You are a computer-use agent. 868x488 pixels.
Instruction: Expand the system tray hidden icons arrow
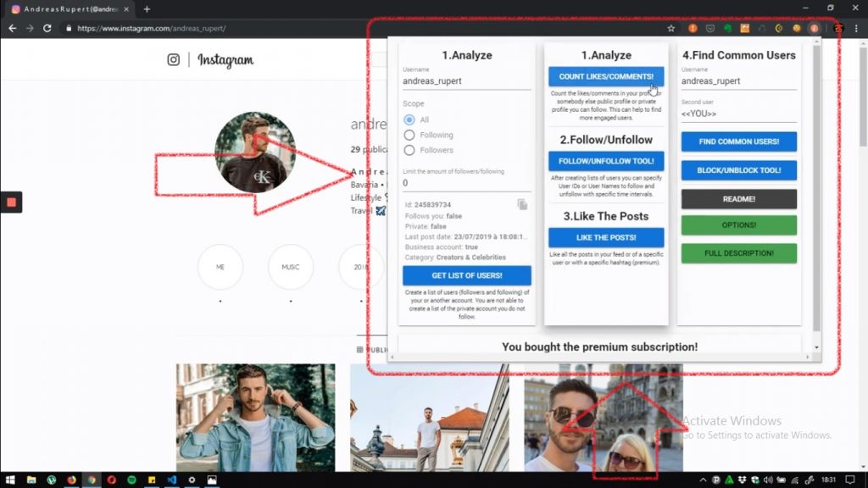pos(703,480)
